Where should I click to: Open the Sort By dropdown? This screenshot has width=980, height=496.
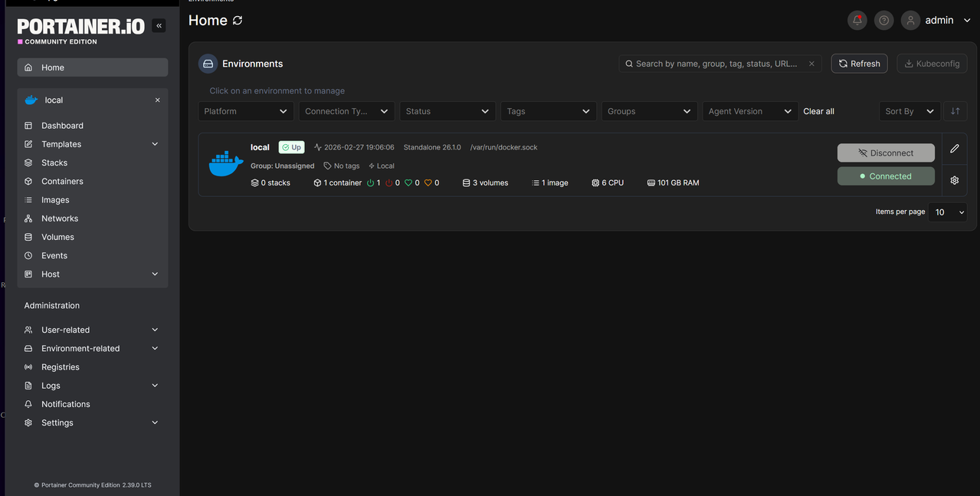click(x=910, y=111)
